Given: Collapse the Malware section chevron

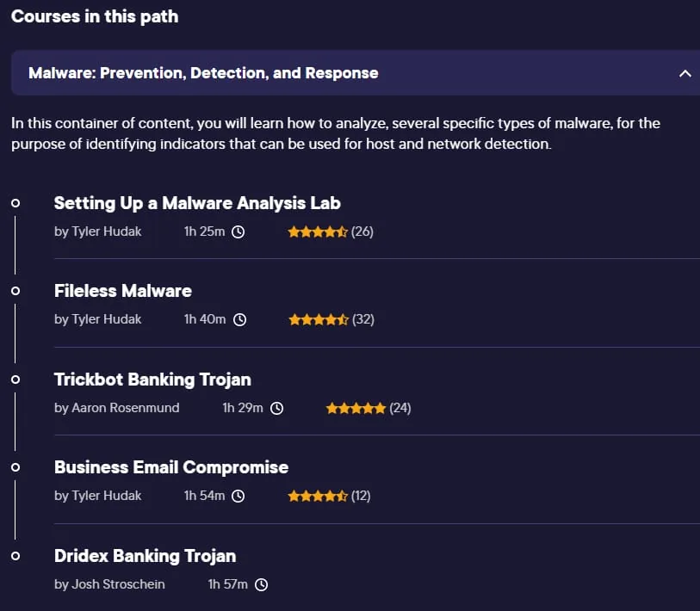Looking at the screenshot, I should click(685, 73).
